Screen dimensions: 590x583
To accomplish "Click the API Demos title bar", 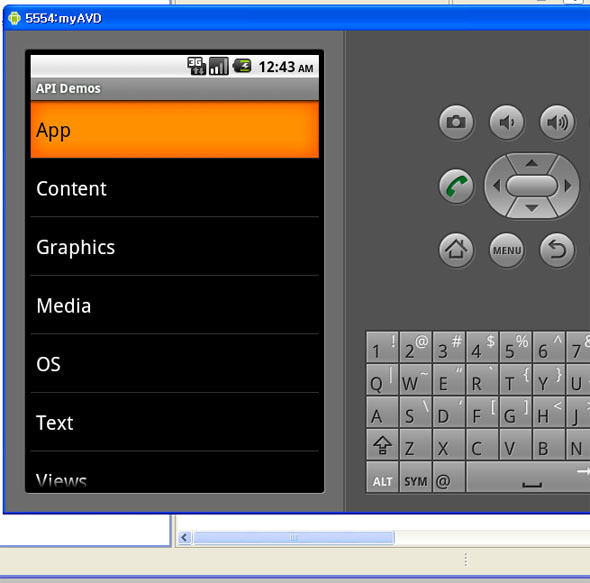I will [x=175, y=89].
